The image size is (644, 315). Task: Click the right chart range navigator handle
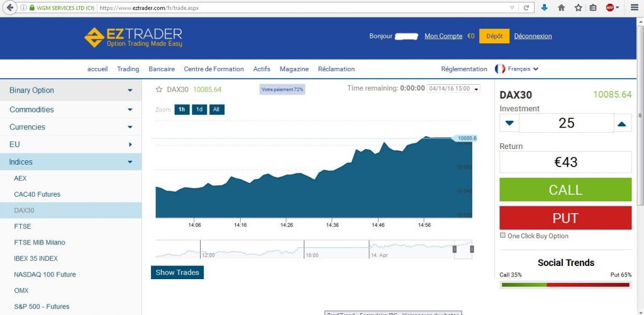pyautogui.click(x=472, y=249)
